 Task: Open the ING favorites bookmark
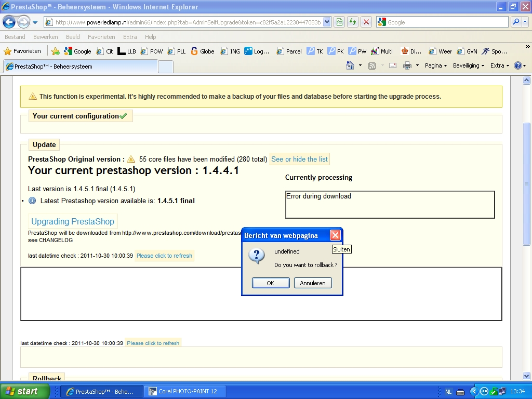[x=230, y=51]
